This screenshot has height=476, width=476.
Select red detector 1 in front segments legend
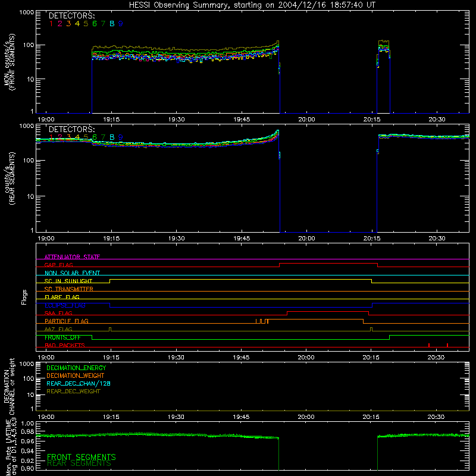tap(51, 24)
